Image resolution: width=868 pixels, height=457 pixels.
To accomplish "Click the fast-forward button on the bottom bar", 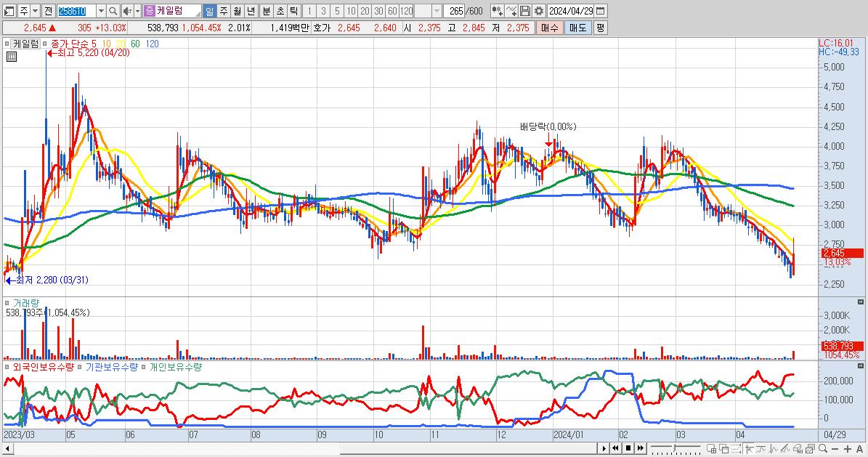I will (x=641, y=448).
